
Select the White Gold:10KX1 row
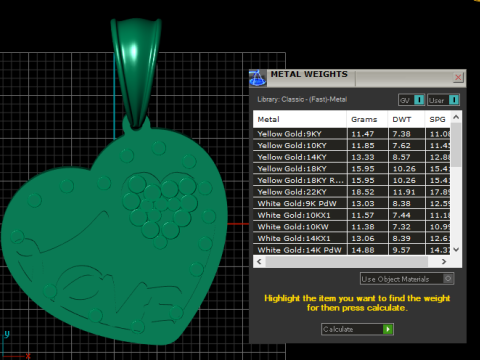352,215
